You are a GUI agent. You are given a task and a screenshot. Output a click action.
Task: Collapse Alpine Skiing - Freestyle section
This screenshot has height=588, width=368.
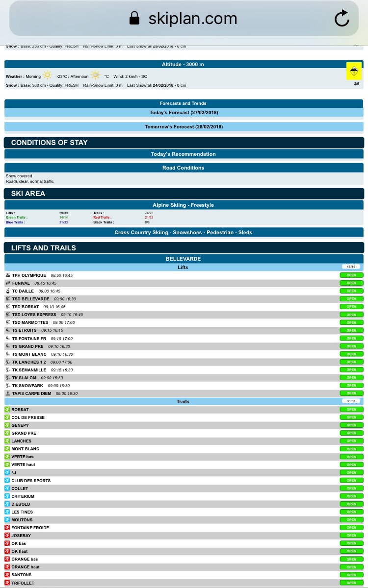(184, 205)
